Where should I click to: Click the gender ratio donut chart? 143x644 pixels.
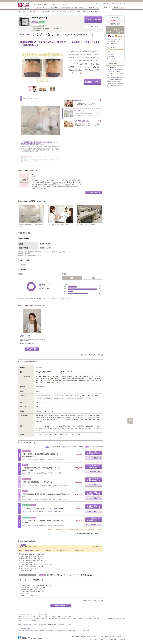31,286
